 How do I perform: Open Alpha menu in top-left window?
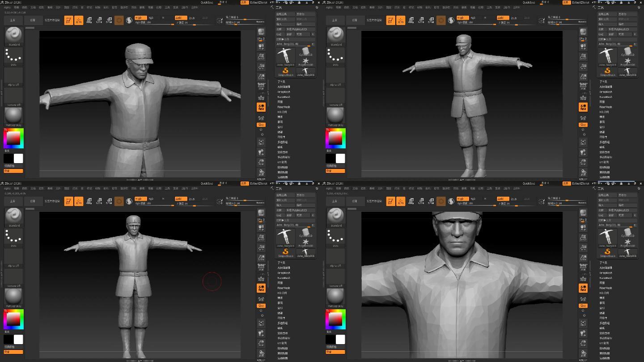[7, 7]
